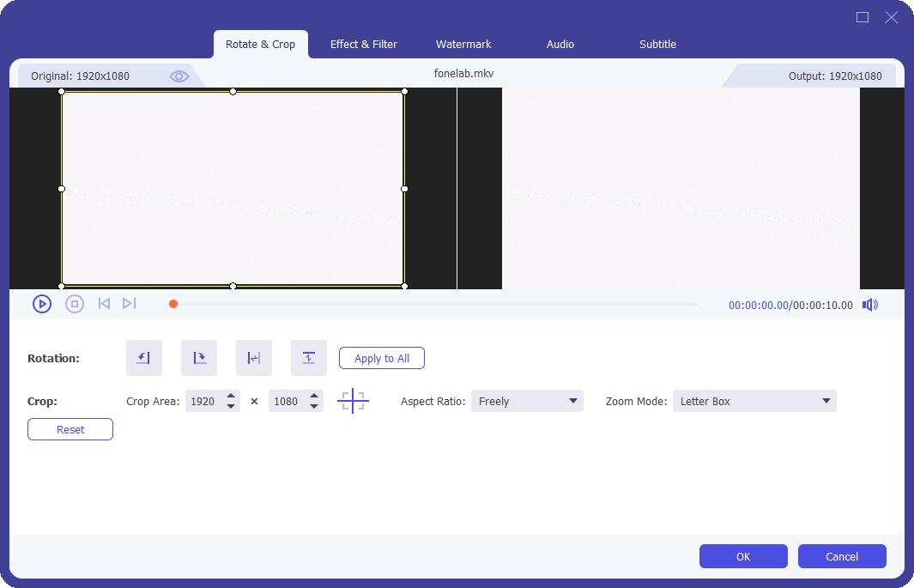914x588 pixels.
Task: Rotate video 90 degrees right
Action: coord(199,358)
